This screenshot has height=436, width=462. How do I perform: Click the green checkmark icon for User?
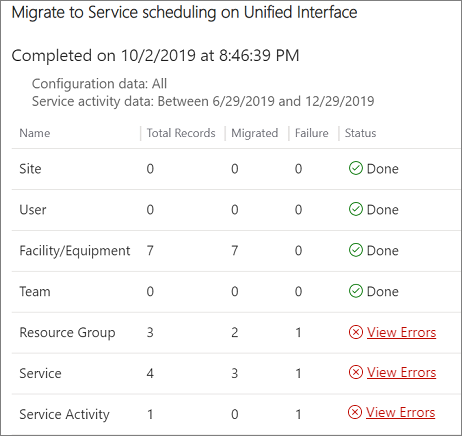point(356,209)
